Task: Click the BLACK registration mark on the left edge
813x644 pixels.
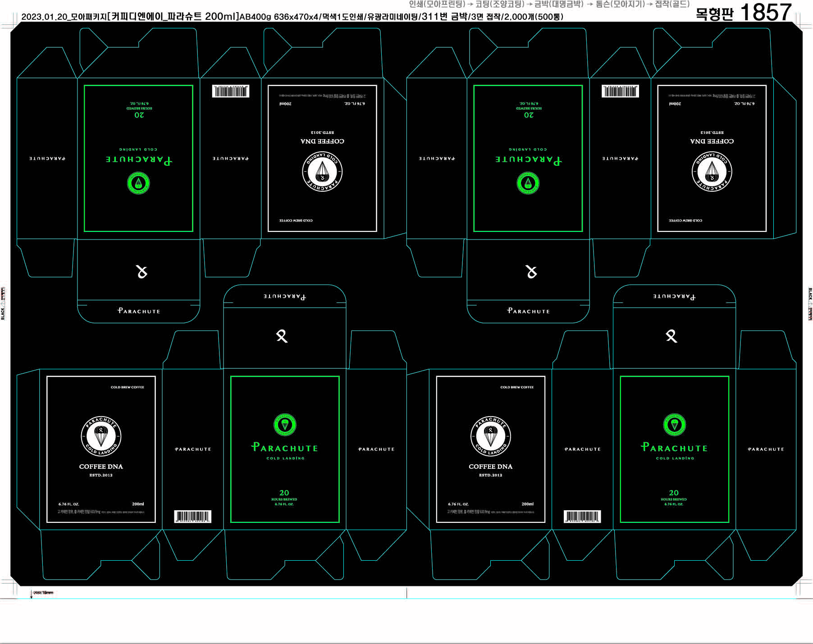Action: point(3,304)
